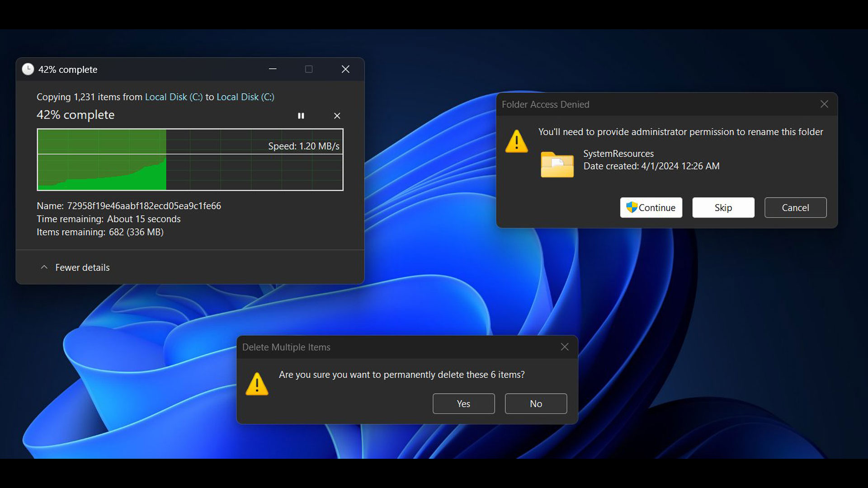
Task: Click Skip in Folder Access Denied
Action: (723, 207)
